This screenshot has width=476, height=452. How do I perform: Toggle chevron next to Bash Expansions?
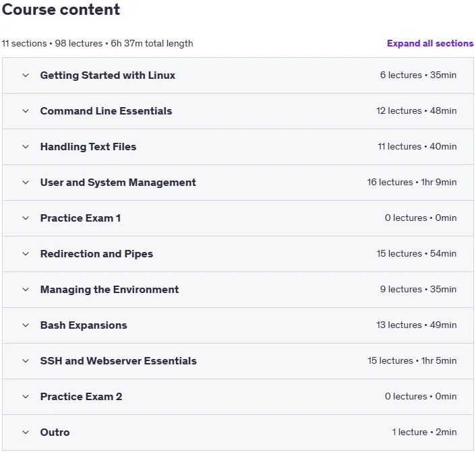tap(26, 325)
